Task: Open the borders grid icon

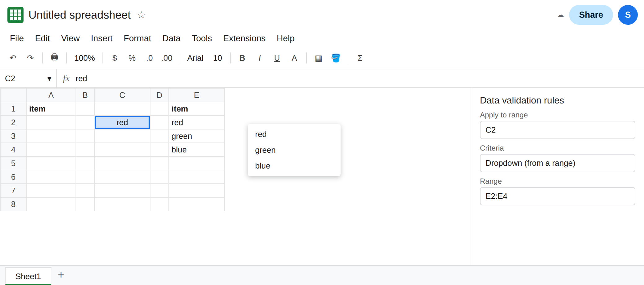Action: tap(319, 58)
